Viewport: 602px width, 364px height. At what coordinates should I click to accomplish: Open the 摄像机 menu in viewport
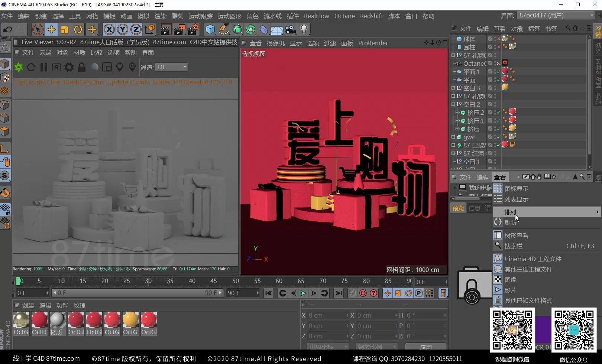(276, 43)
